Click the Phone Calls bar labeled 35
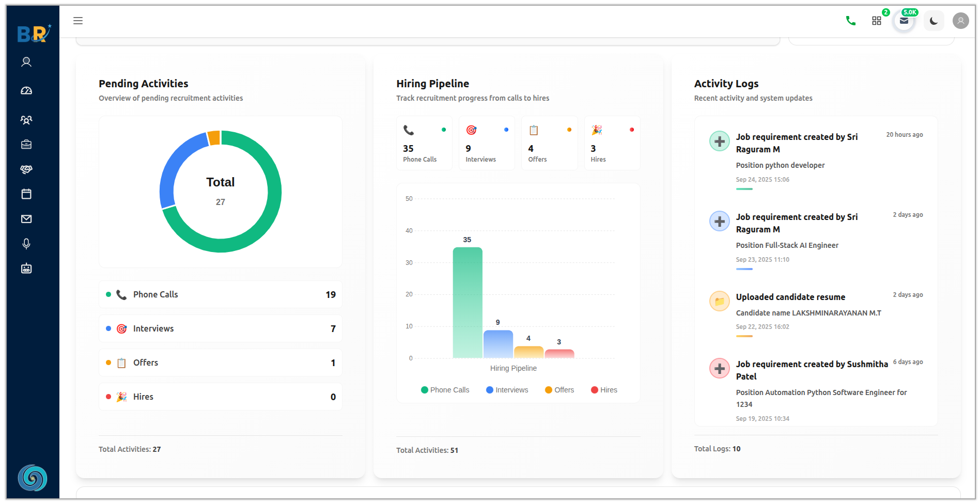This screenshot has width=980, height=504. coord(468,302)
